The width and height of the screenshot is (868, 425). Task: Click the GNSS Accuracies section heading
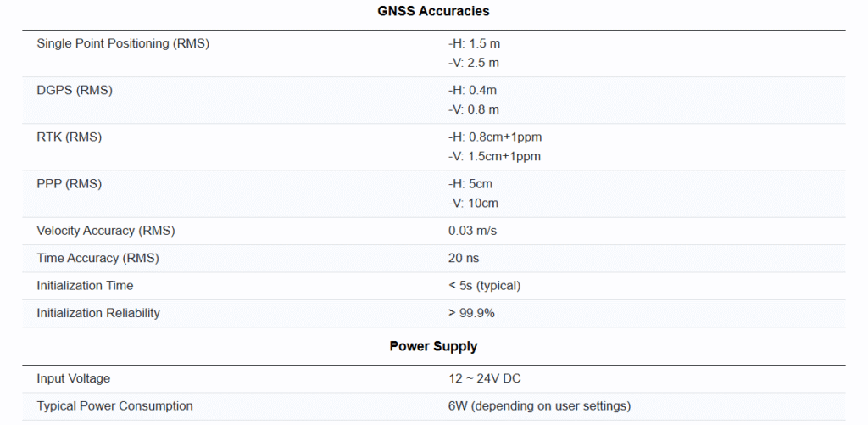pos(433,11)
